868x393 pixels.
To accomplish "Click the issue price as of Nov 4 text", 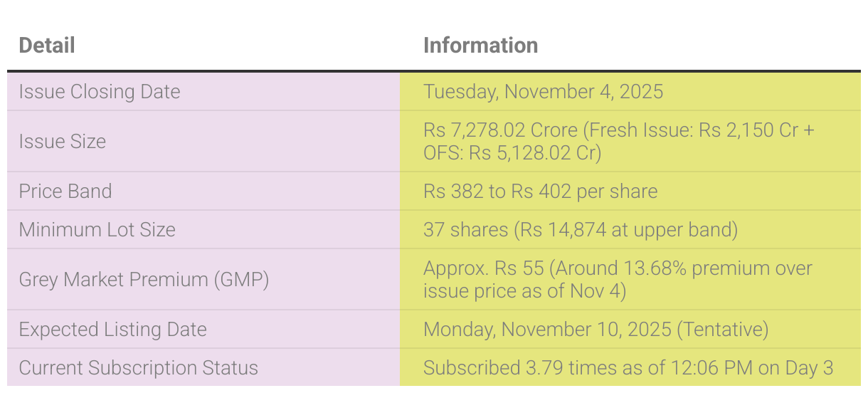I will pyautogui.click(x=524, y=291).
